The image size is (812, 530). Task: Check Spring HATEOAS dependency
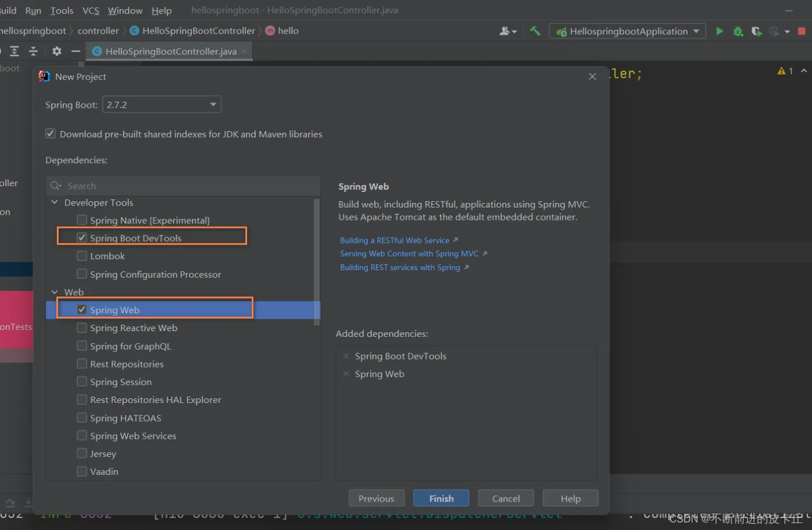82,418
